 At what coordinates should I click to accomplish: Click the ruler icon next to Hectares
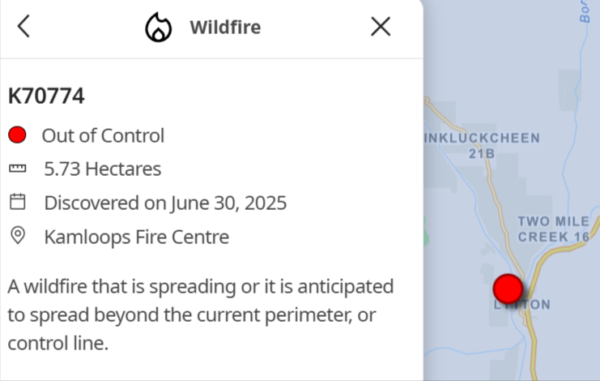(18, 169)
